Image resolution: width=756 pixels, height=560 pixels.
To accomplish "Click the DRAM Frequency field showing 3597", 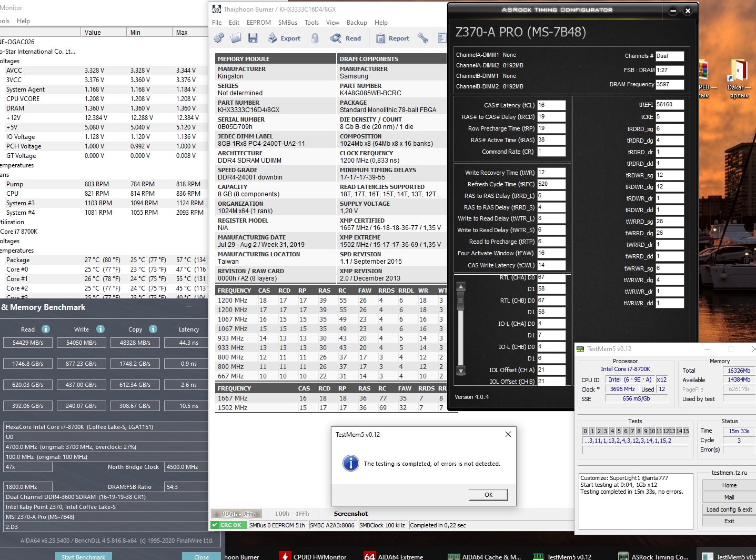I will [670, 84].
